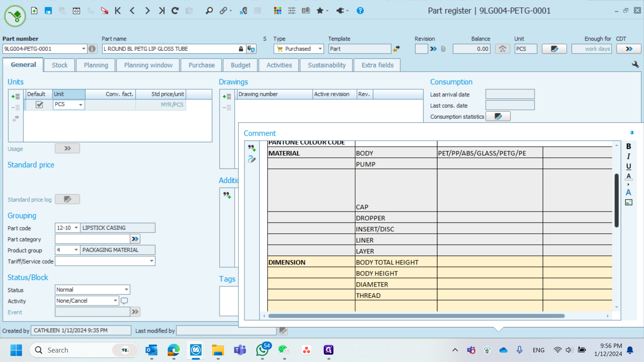This screenshot has height=362, width=644.
Task: Click the translate icon next to Part name
Action: pos(251,49)
